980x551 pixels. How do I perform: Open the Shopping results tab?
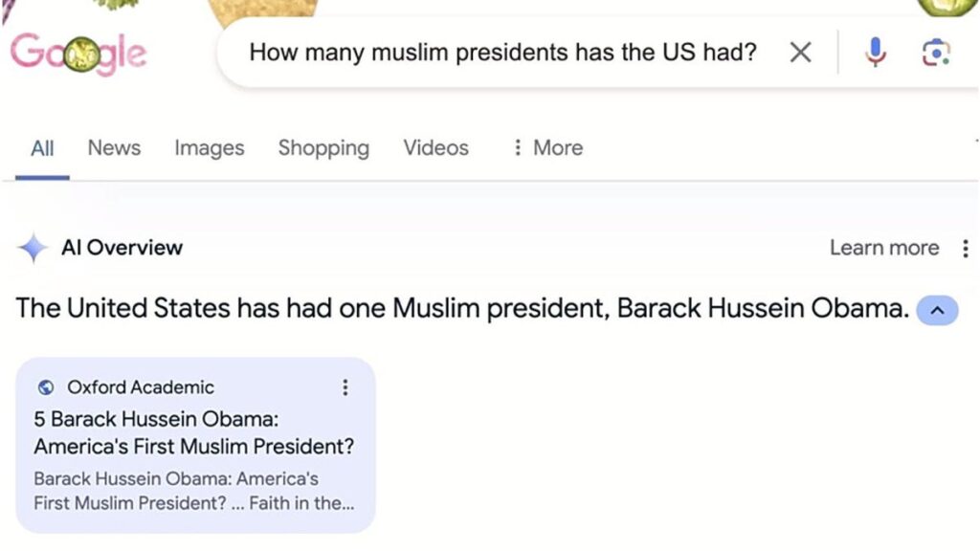click(x=323, y=148)
